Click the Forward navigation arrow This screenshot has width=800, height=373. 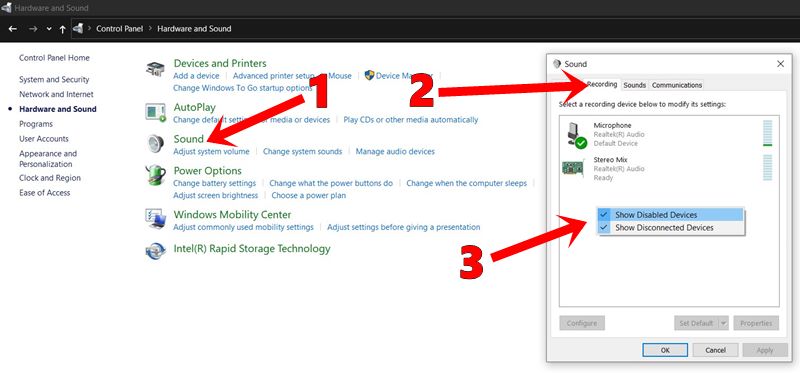point(33,29)
